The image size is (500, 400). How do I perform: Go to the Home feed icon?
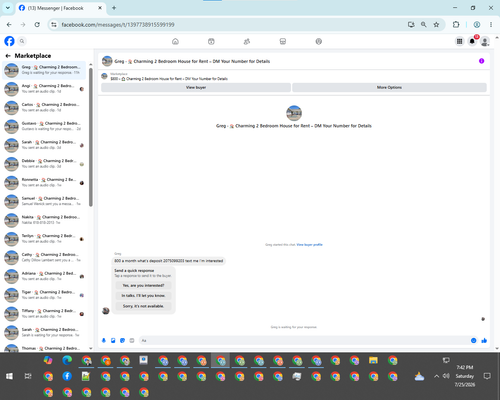tap(175, 41)
